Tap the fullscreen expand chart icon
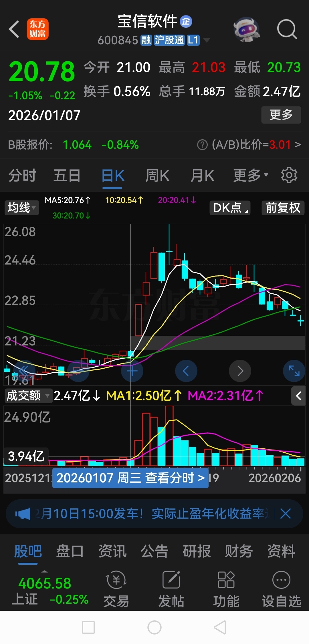Viewport: 309px width, 644px height. [294, 371]
